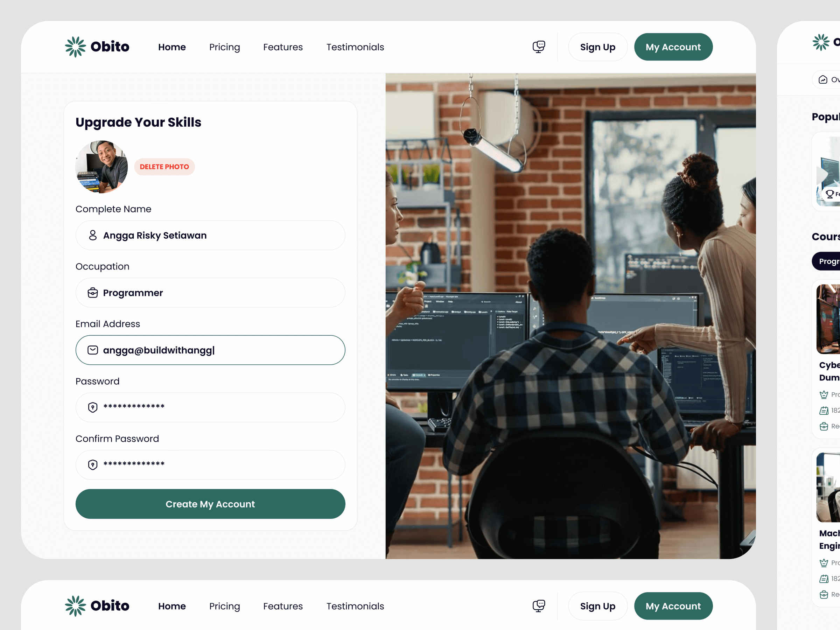Click the Obito starburst logo icon
Screen dimensions: 840x630
coord(75,47)
